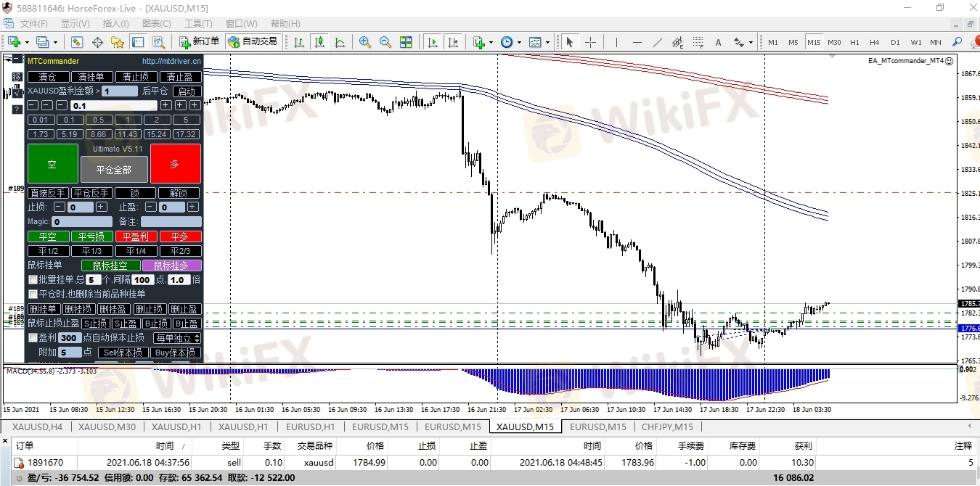The image size is (980, 486).
Task: Expand the chart templates dropdown arrow
Action: [547, 42]
